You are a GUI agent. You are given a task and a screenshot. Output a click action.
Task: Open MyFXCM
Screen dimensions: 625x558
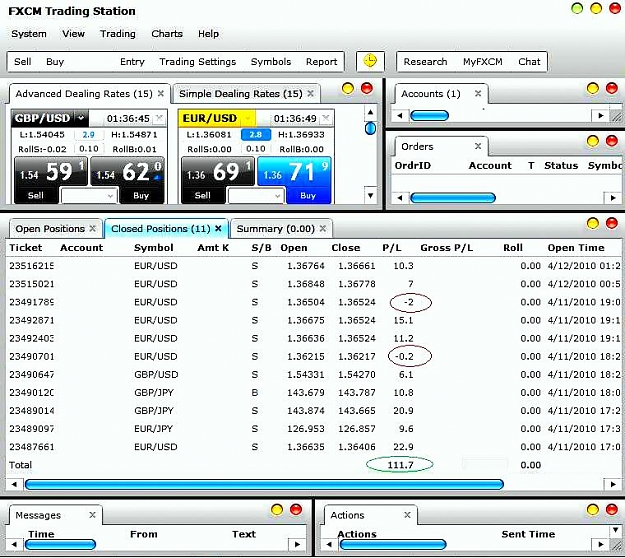(482, 62)
